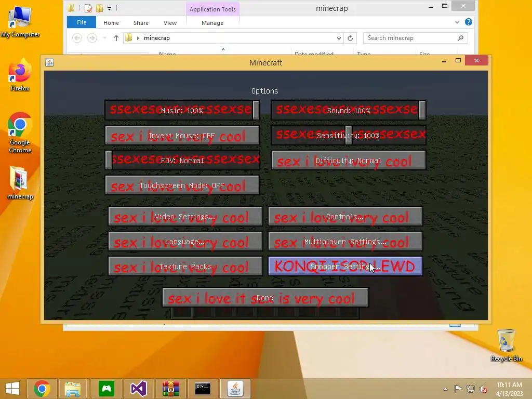
Task: Open the Manage ribbon tab
Action: coord(212,23)
